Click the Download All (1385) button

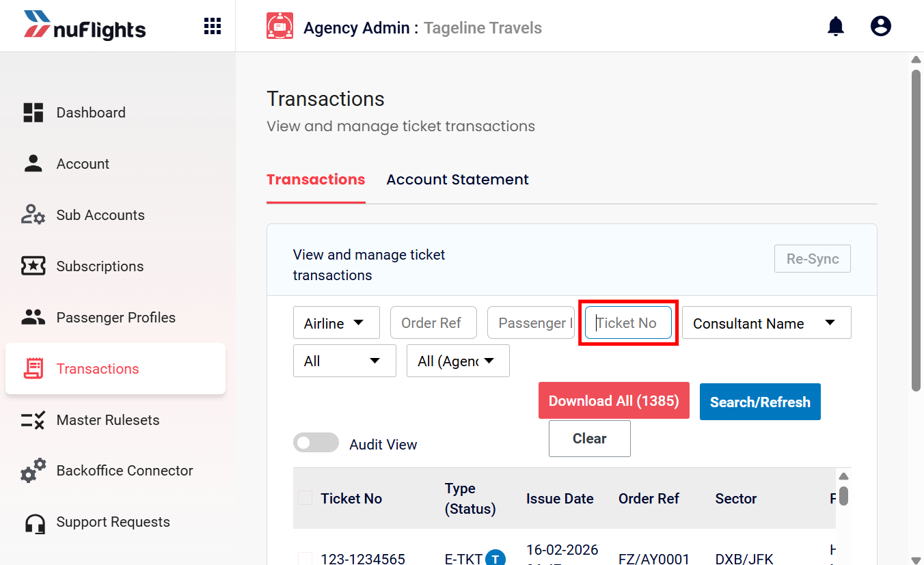(614, 400)
